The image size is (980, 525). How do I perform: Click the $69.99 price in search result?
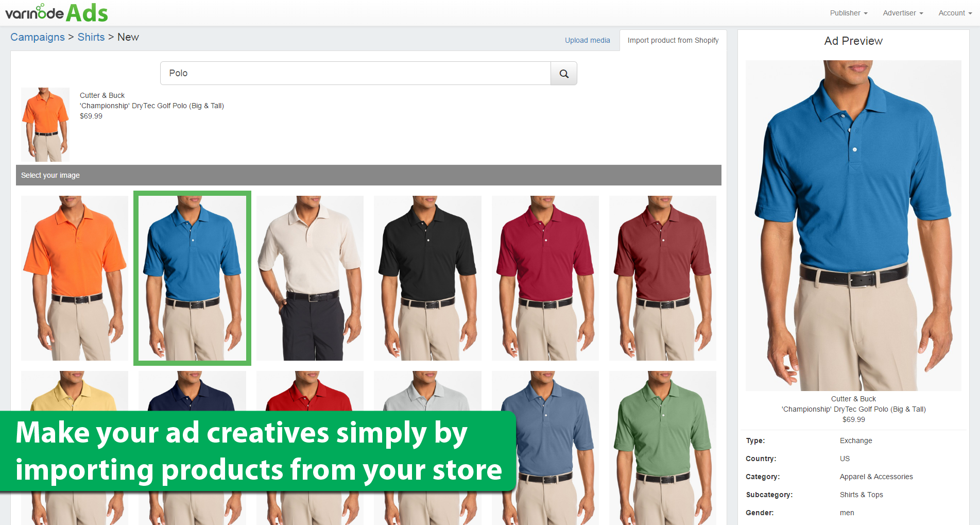[91, 116]
